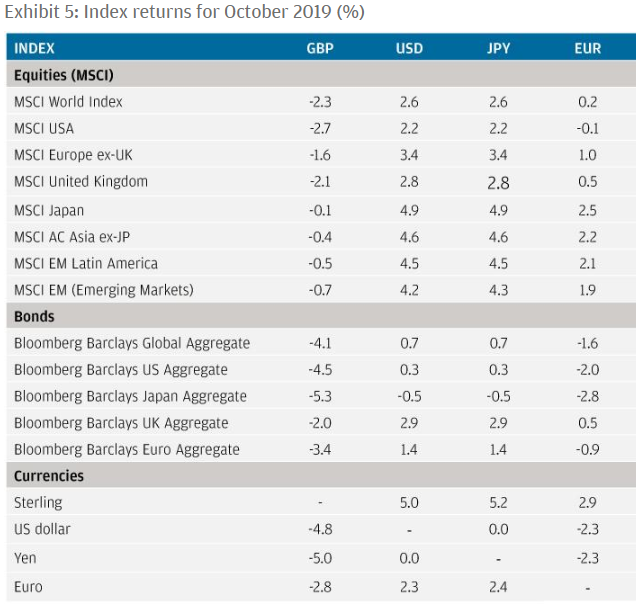Screen dimensions: 636x607
Task: Click the JPY column header
Action: [498, 49]
